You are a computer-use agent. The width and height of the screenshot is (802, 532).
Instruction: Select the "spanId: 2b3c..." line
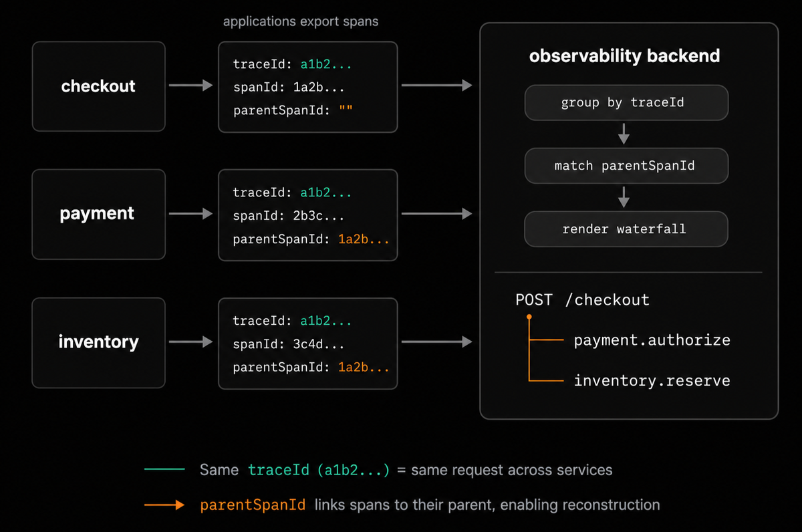(x=289, y=216)
